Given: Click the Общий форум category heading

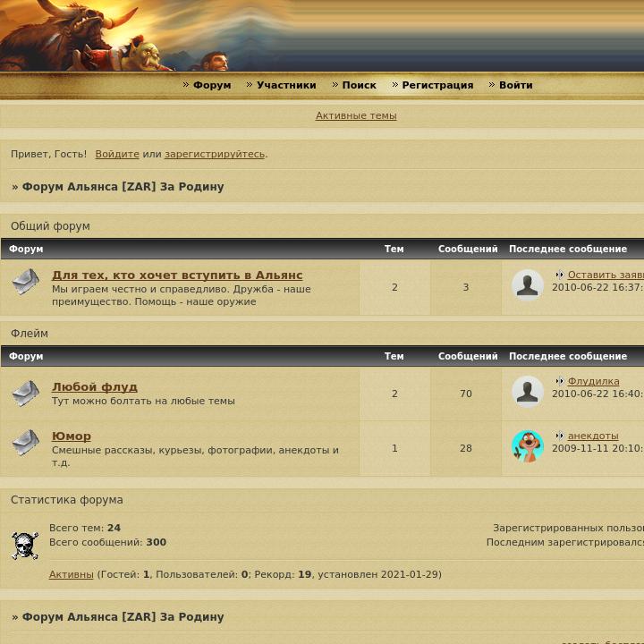Looking at the screenshot, I should pos(50,226).
